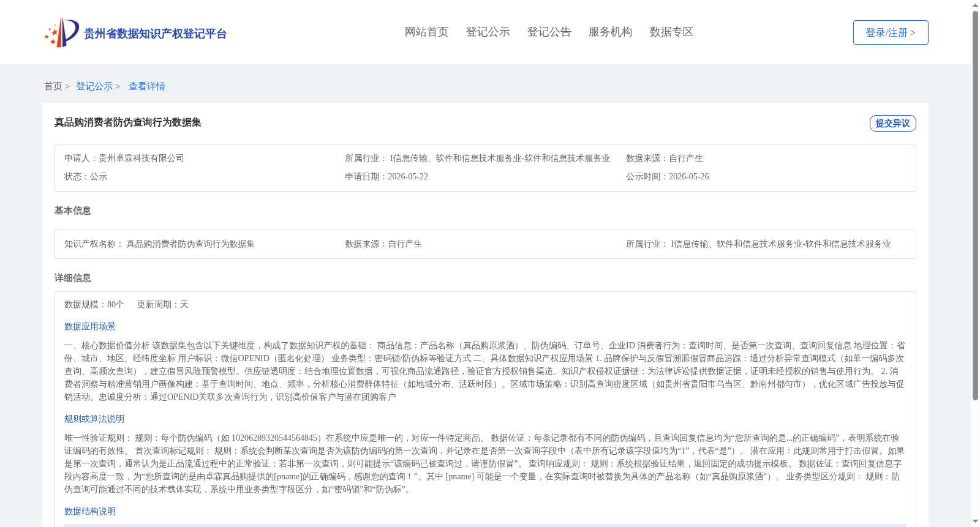Select 登记公告 in the top navigation

coord(549,32)
